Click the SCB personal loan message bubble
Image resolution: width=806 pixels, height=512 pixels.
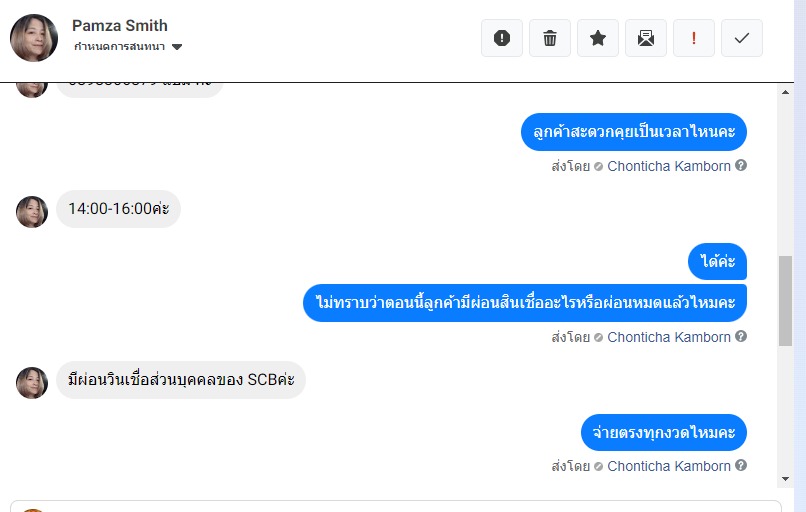181,380
